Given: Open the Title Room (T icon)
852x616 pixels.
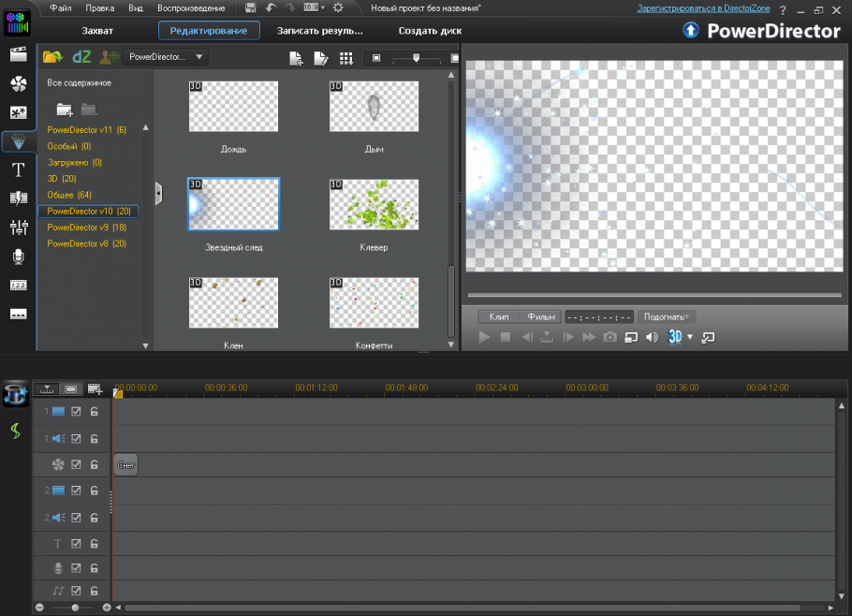Looking at the screenshot, I should [17, 169].
